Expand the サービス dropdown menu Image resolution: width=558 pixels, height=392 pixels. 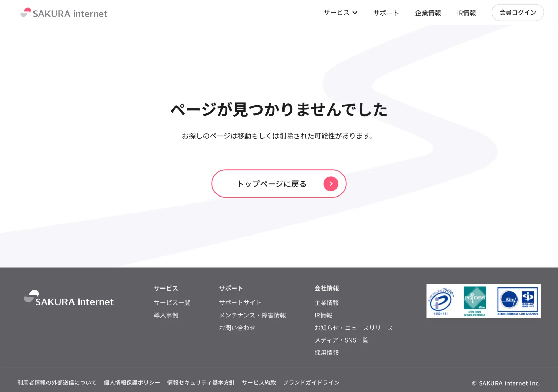(x=340, y=13)
